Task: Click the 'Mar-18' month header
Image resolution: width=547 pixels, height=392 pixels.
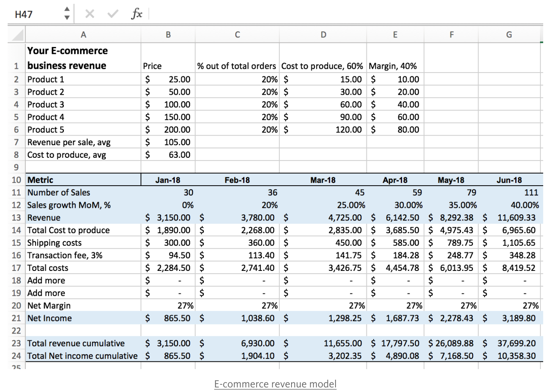Action: click(x=323, y=180)
